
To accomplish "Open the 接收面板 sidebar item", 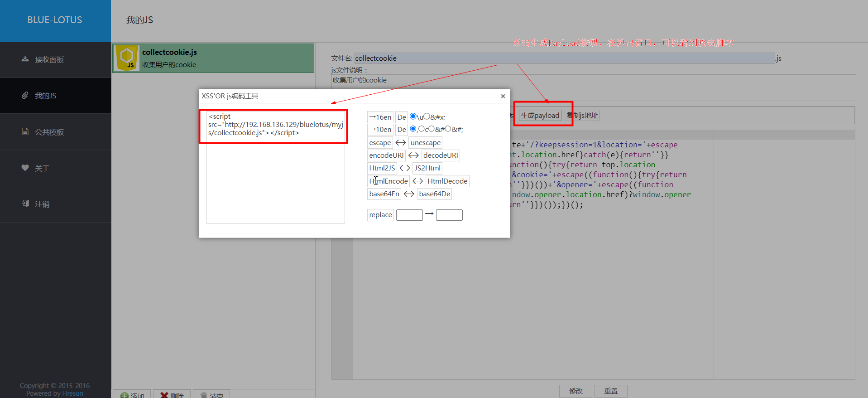I will pos(55,59).
